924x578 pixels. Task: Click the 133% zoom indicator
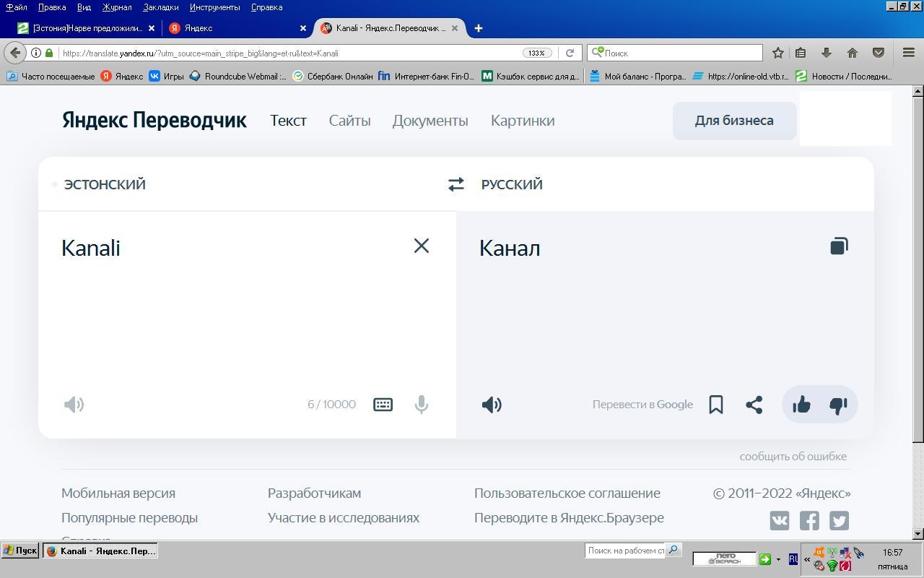[536, 53]
